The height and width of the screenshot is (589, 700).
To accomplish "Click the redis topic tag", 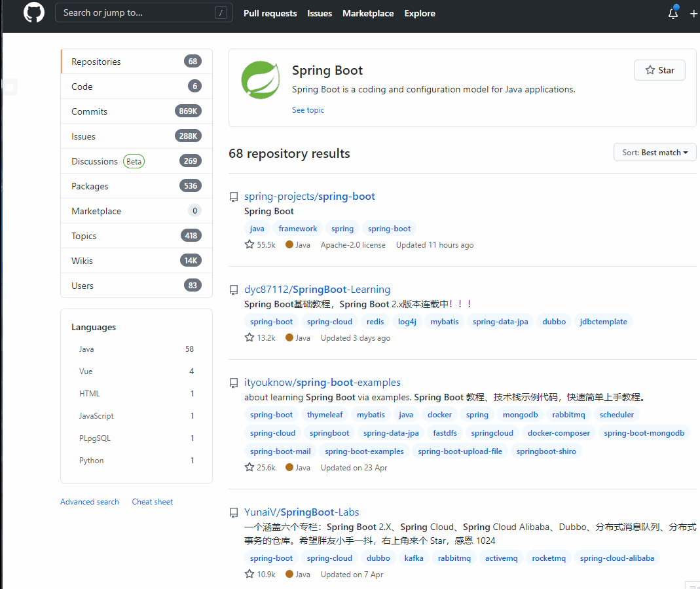I will tap(375, 322).
